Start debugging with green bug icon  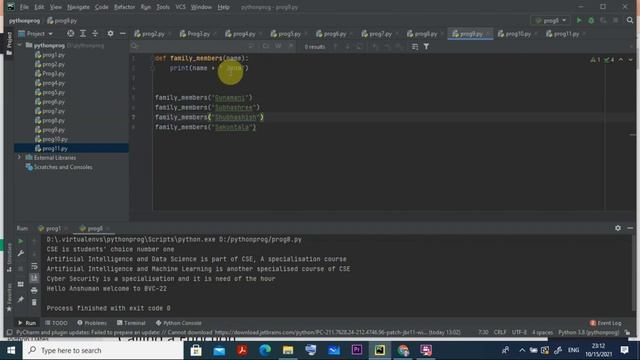click(x=591, y=20)
